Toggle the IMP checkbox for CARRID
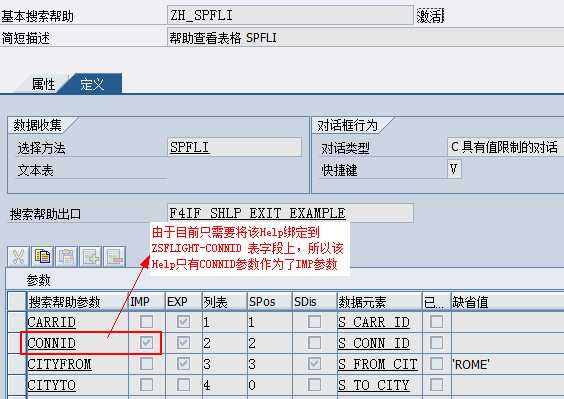The height and width of the screenshot is (399, 564). click(x=146, y=322)
